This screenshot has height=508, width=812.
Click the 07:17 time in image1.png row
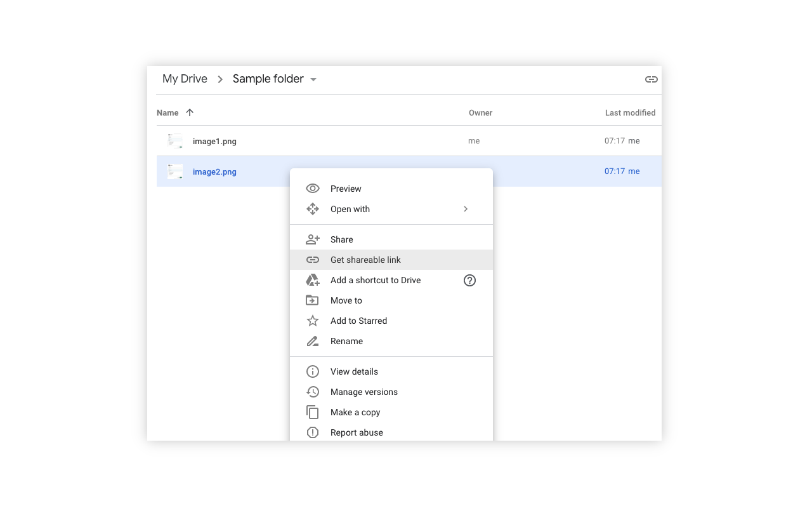click(615, 141)
